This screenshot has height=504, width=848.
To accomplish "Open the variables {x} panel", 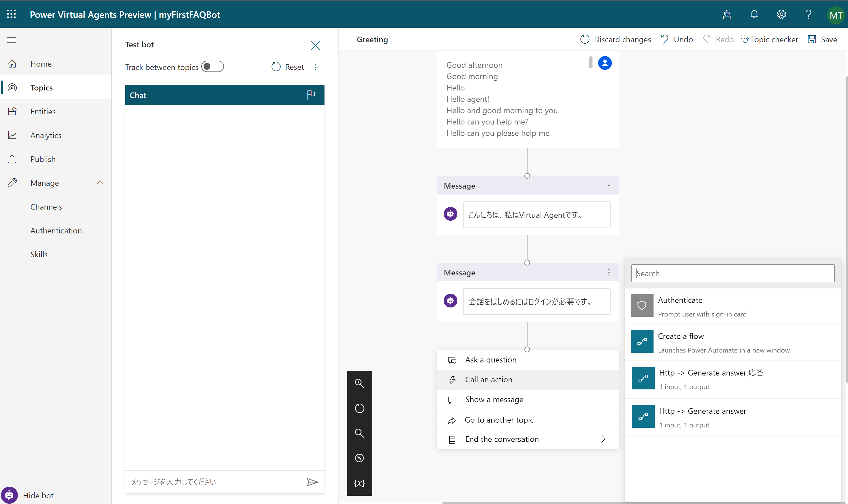I will click(x=359, y=483).
